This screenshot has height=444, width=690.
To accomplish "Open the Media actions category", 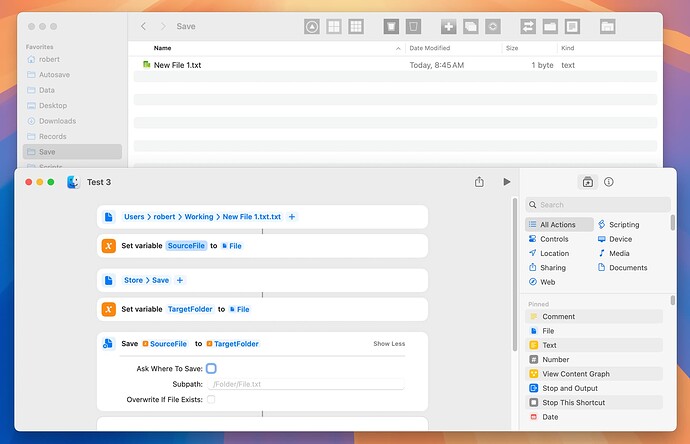I will click(x=601, y=254).
